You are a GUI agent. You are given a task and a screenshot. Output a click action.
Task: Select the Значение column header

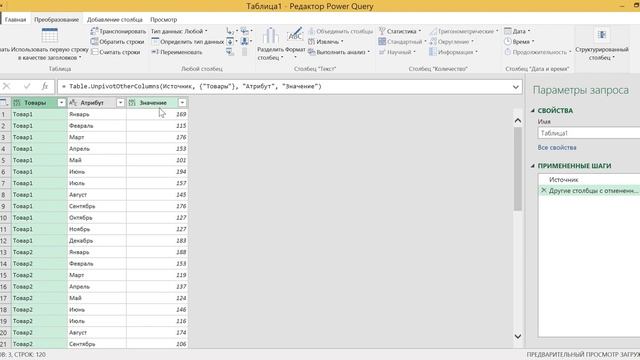pos(157,103)
